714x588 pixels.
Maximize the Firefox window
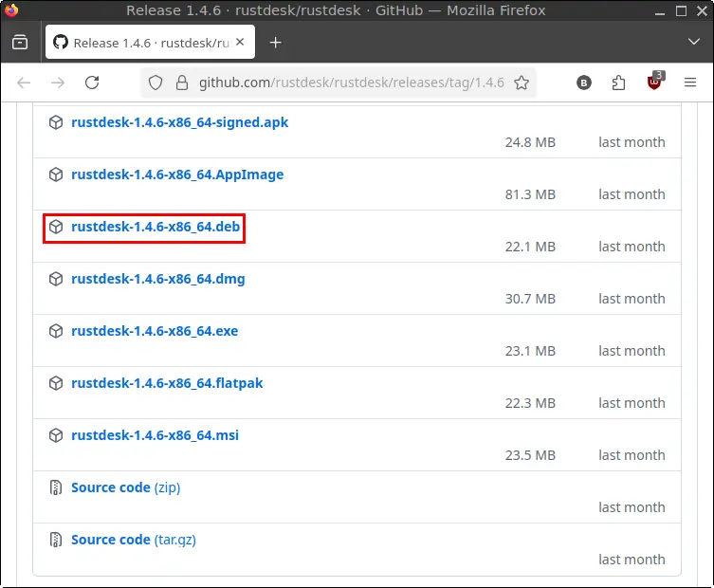point(681,11)
